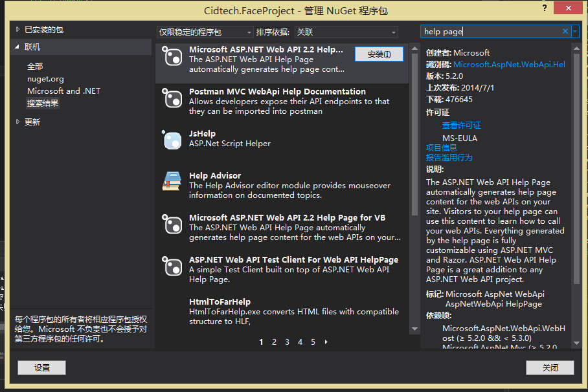Viewport: 588px width, 392px height.
Task: Open the 项目信息 link
Action: tap(442, 147)
